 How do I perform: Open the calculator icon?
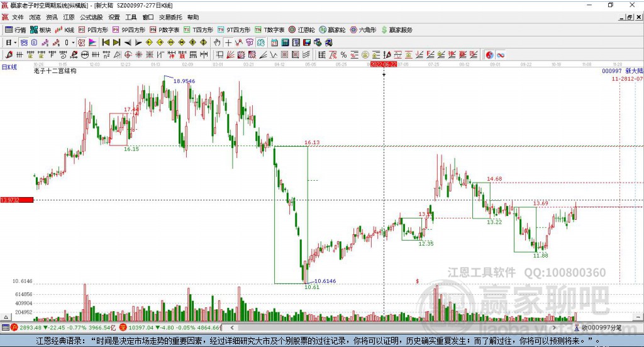[x=285, y=42]
